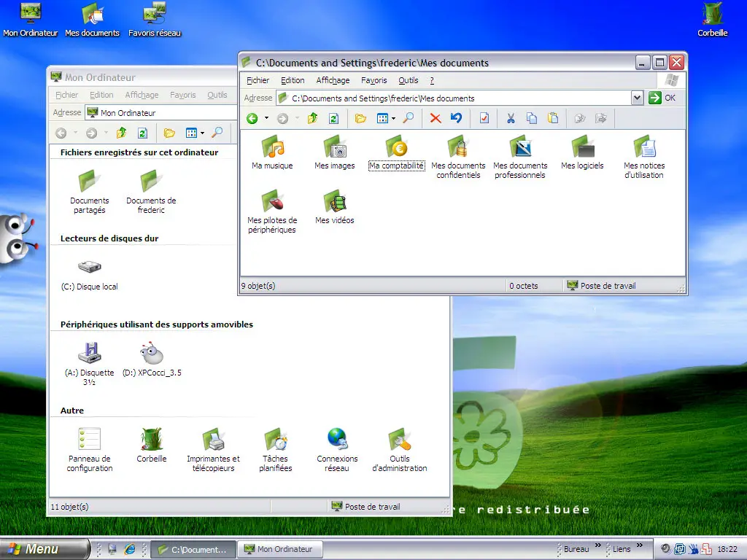747x560 pixels.
Task: Select the Favoris réseau desktop icon
Action: click(x=155, y=20)
